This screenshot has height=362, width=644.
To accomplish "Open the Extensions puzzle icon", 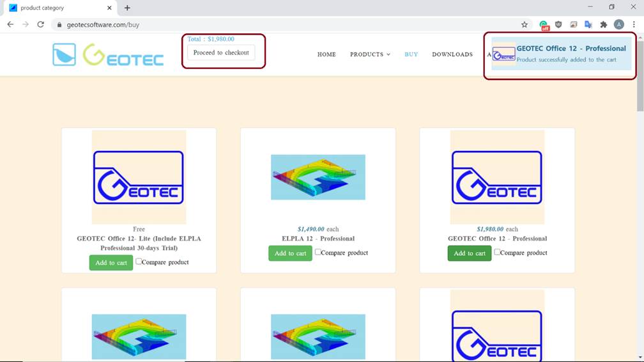I will pos(603,25).
